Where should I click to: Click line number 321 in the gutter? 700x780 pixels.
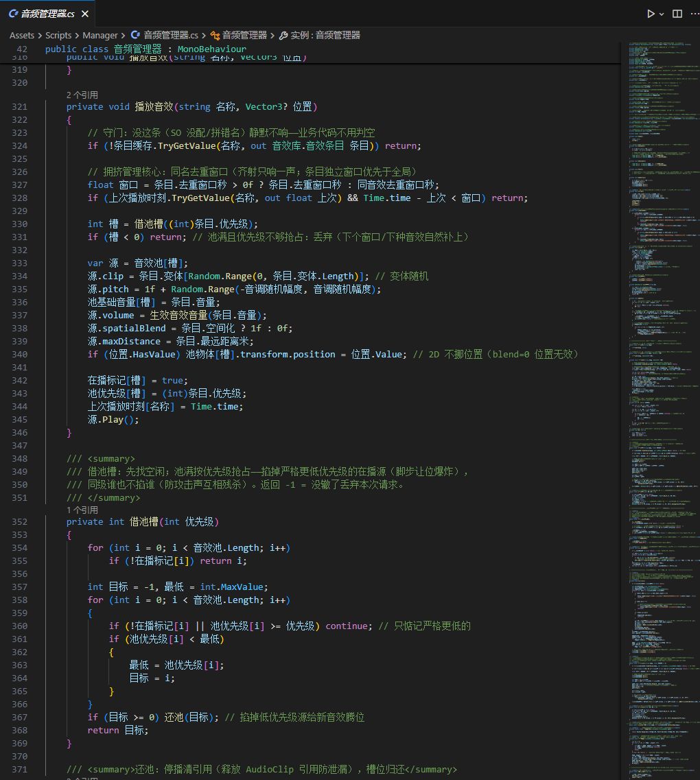(19, 106)
